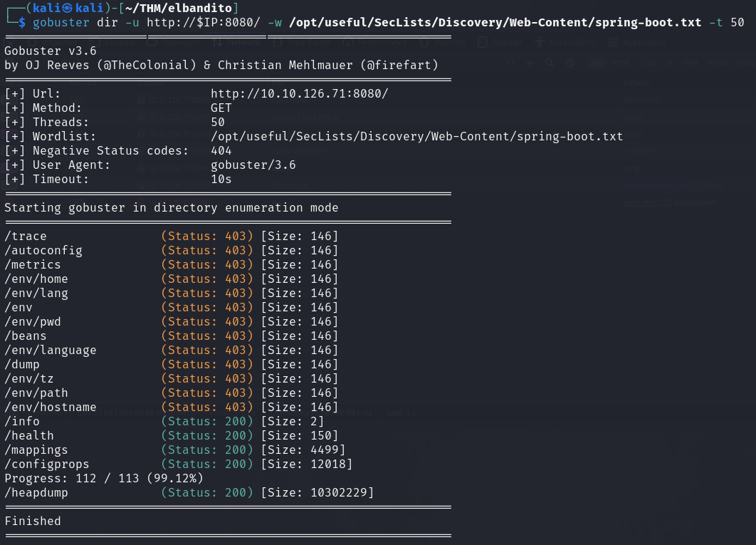
Task: Click the plus icon in the Network toolbar
Action: coord(530,63)
